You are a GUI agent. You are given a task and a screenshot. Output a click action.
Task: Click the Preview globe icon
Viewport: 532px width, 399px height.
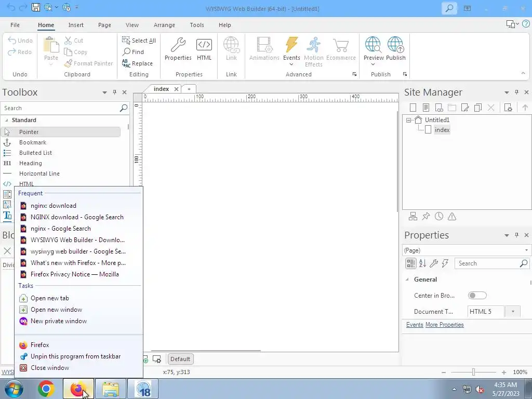pyautogui.click(x=373, y=45)
